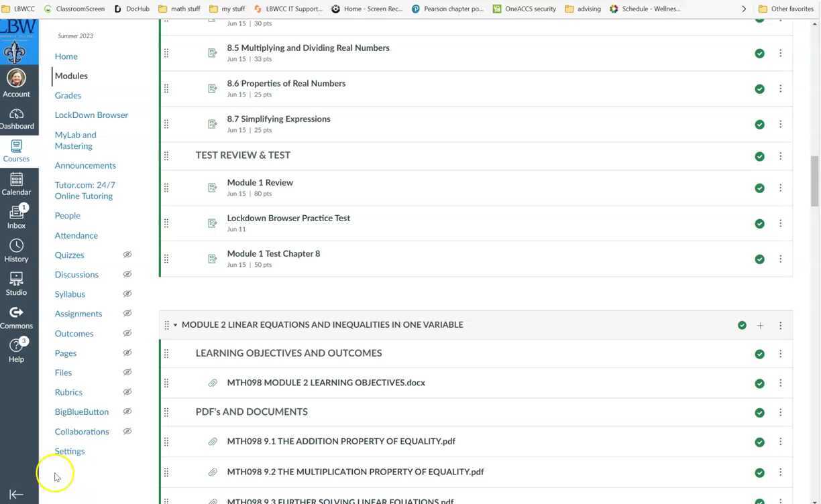Toggle published checkmark for 8.7 Simplifying Expressions

coord(759,124)
